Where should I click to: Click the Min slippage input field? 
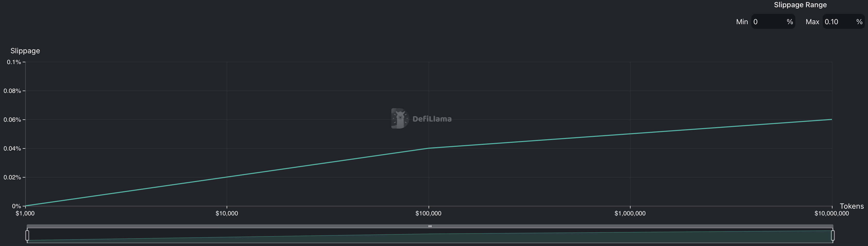click(x=768, y=22)
